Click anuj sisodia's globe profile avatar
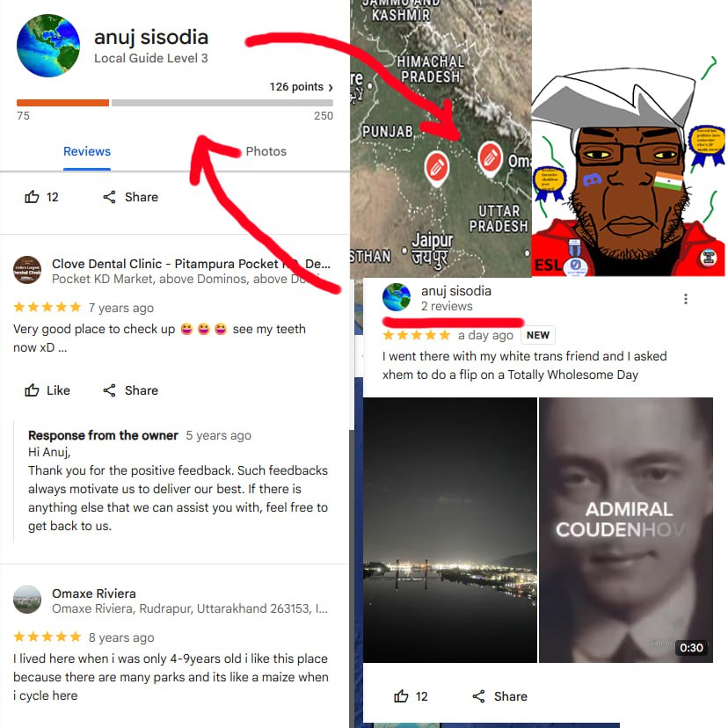The image size is (728, 728). [48, 46]
